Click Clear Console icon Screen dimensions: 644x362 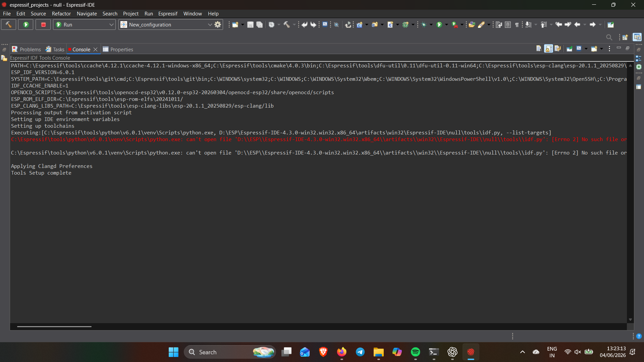tap(539, 49)
